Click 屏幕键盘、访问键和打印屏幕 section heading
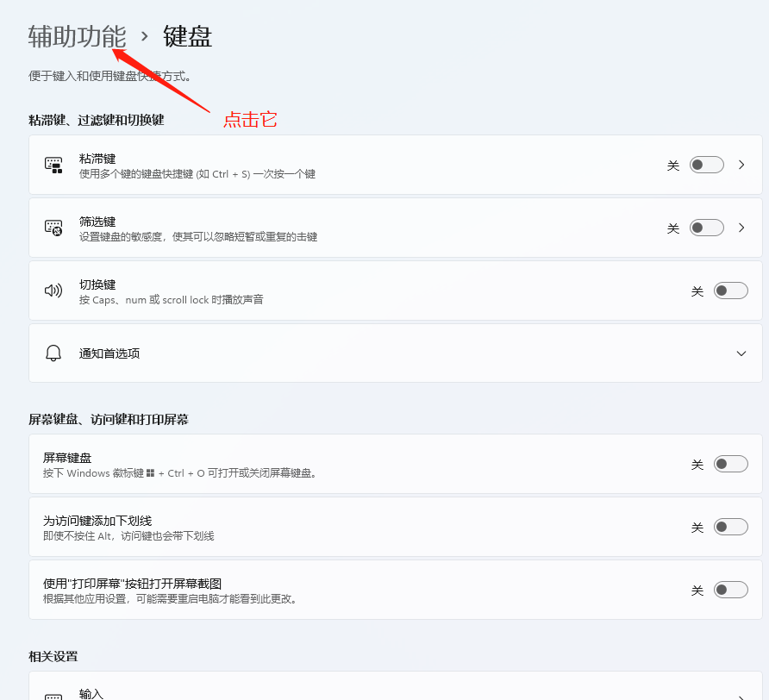This screenshot has width=769, height=700. tap(109, 420)
